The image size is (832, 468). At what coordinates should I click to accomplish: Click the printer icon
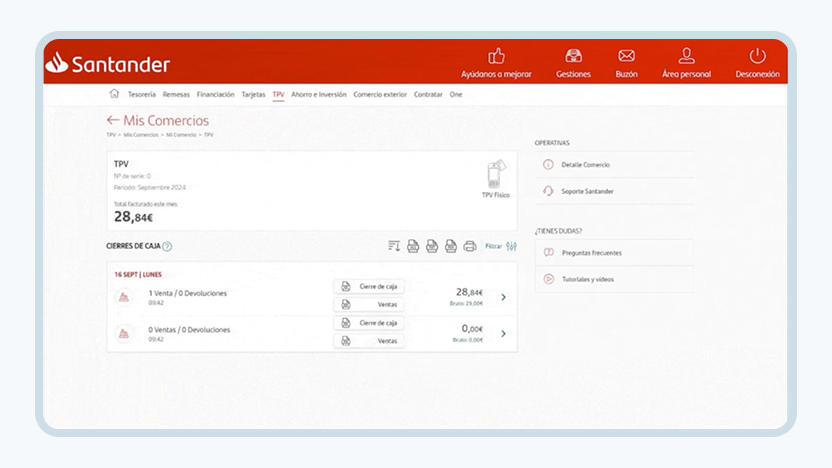pos(470,246)
